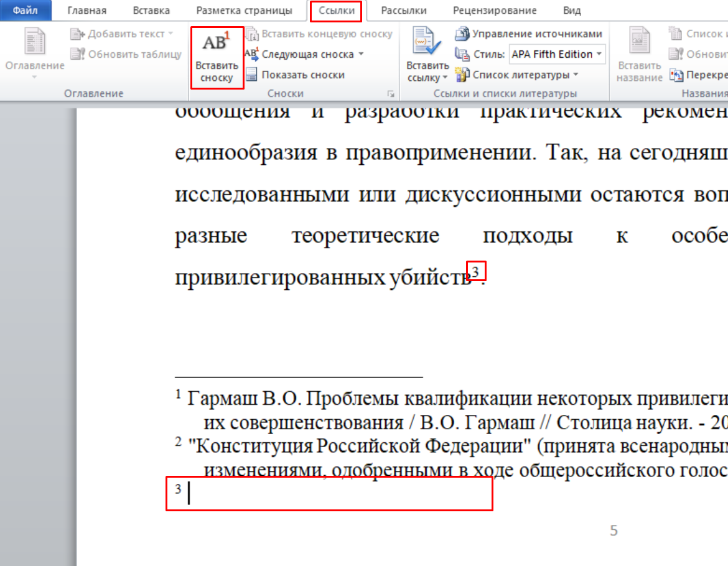Open the Сноски dialog launcher
The width and height of the screenshot is (728, 566).
(x=391, y=94)
